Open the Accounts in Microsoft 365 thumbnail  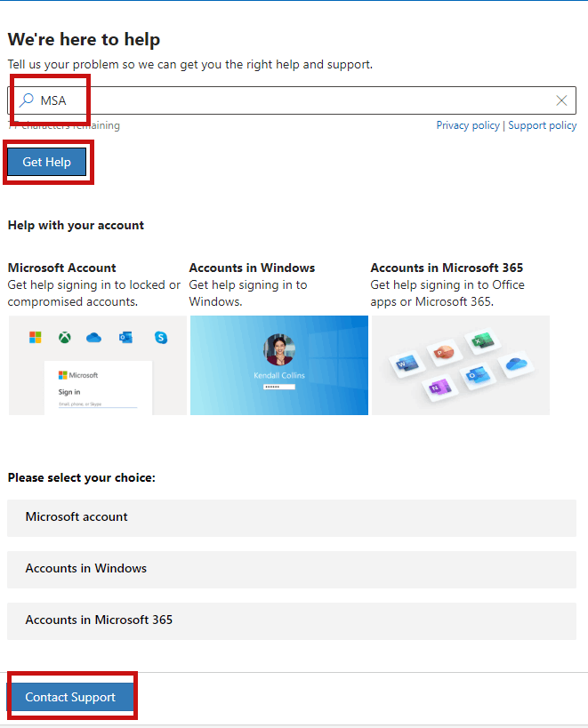point(461,365)
